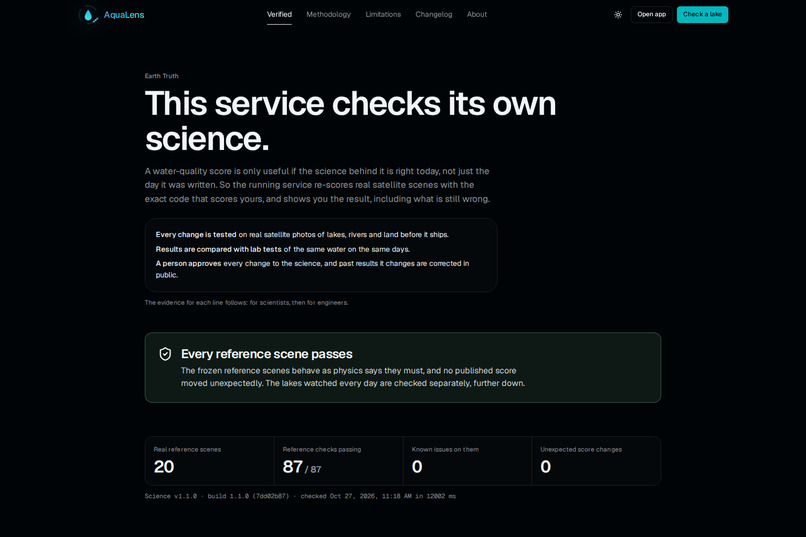
Task: Open the About page
Action: 477,14
